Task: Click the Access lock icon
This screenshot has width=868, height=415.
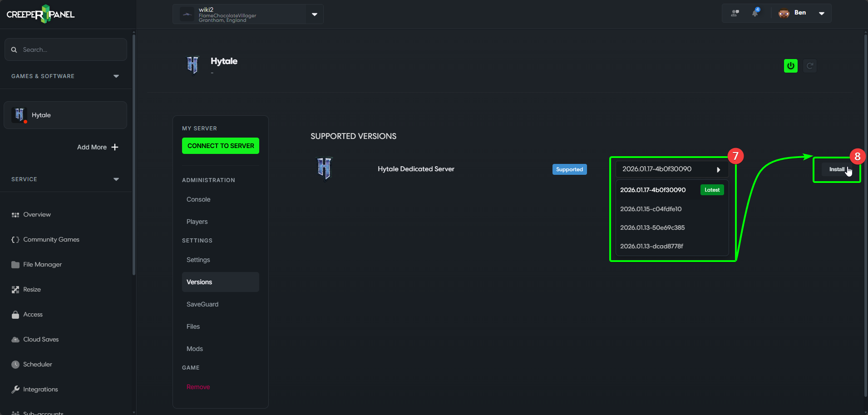Action: click(x=15, y=315)
